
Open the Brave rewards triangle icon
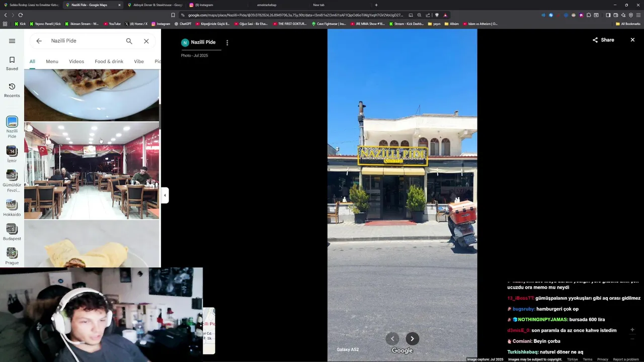445,15
